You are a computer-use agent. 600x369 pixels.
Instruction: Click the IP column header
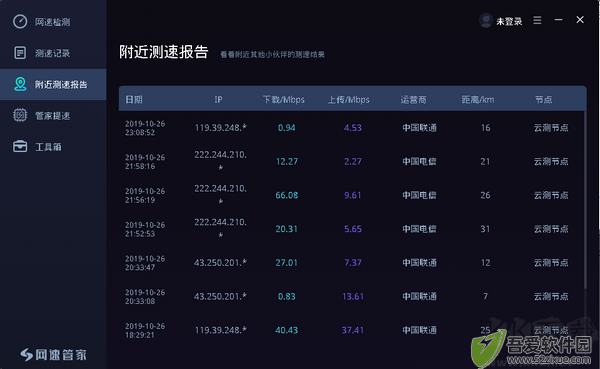click(x=218, y=100)
